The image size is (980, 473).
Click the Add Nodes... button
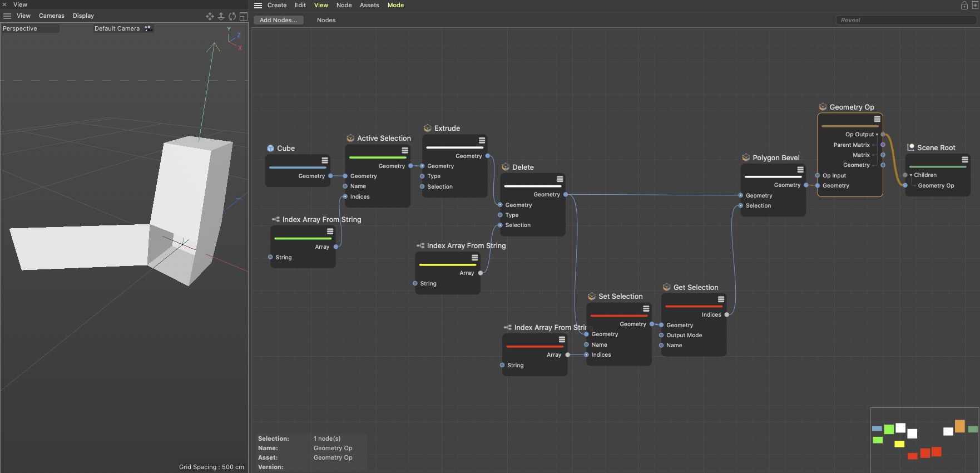pos(278,20)
